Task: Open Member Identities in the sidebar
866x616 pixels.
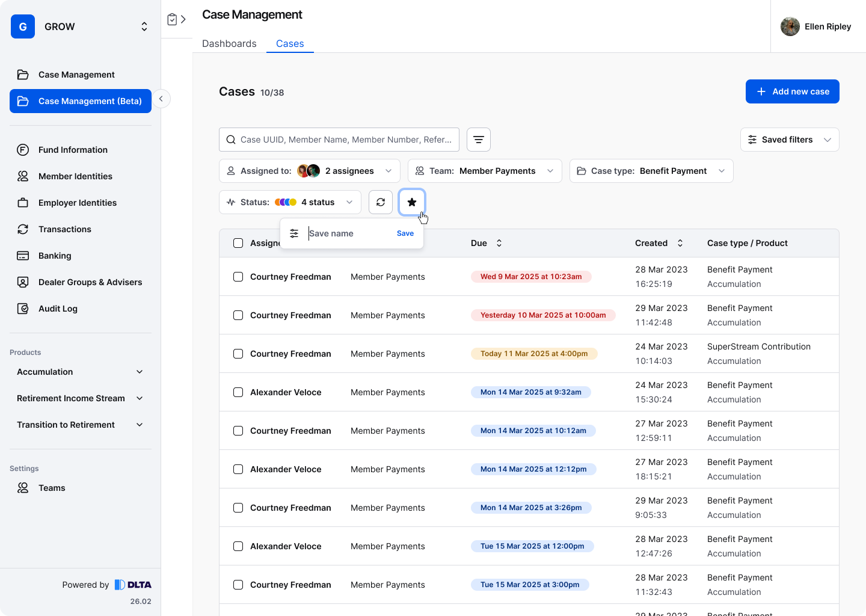Action: 75,176
